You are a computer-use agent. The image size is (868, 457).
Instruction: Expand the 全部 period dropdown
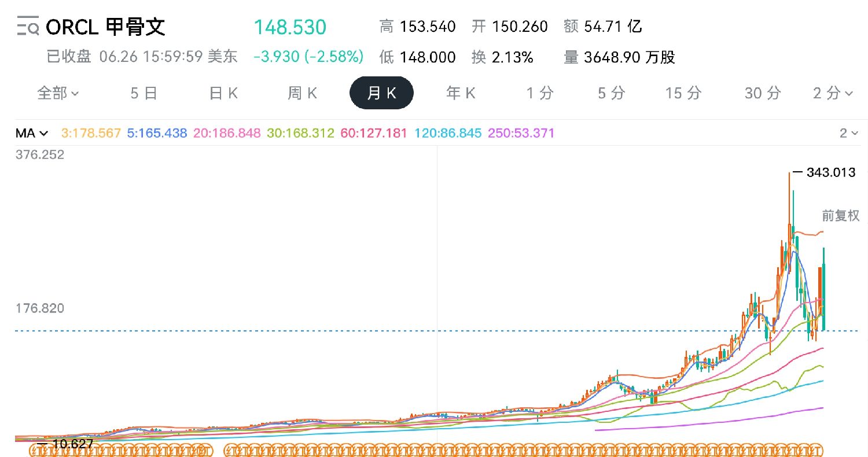click(x=58, y=93)
